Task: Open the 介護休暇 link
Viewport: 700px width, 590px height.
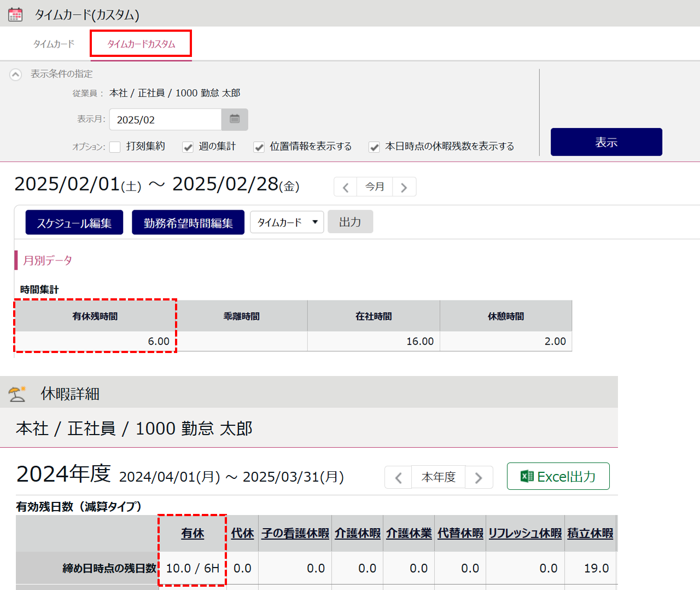Action: click(358, 533)
